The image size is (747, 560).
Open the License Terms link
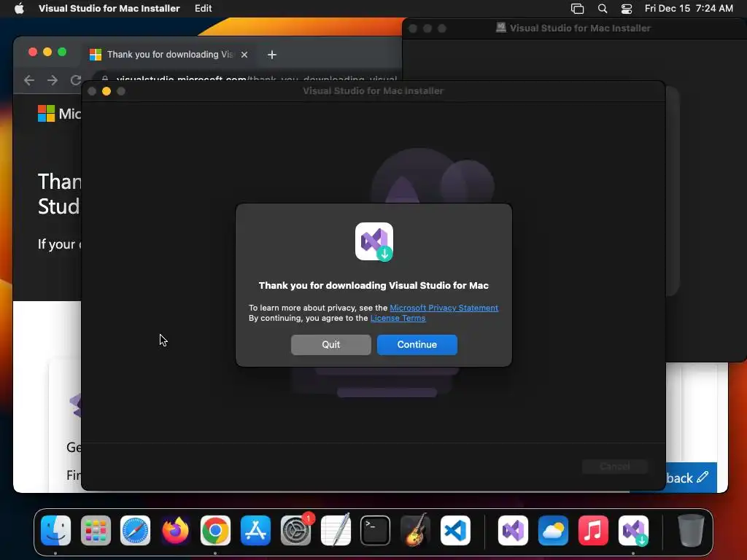[x=398, y=318]
